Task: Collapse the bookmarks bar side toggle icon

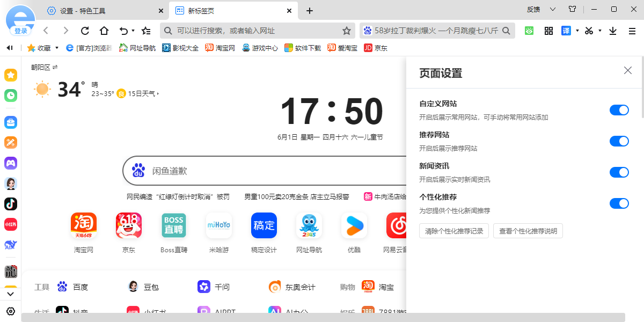Action: (9, 48)
